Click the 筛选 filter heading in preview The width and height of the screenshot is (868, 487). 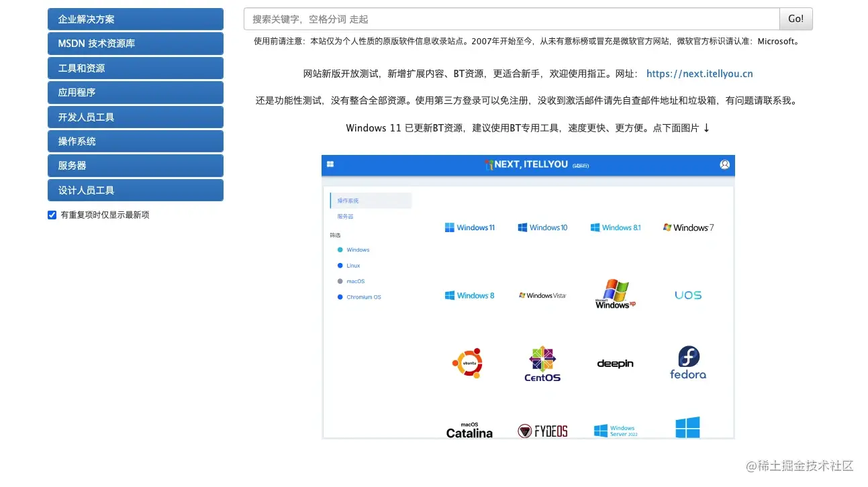(335, 235)
